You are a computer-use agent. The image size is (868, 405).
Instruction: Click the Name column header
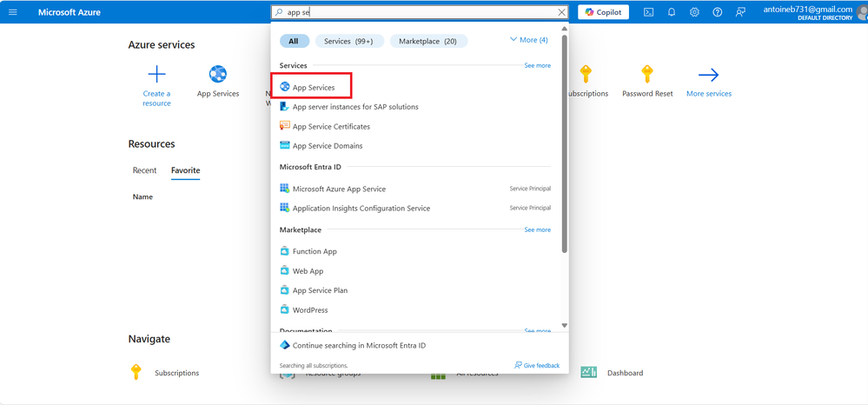tap(142, 196)
